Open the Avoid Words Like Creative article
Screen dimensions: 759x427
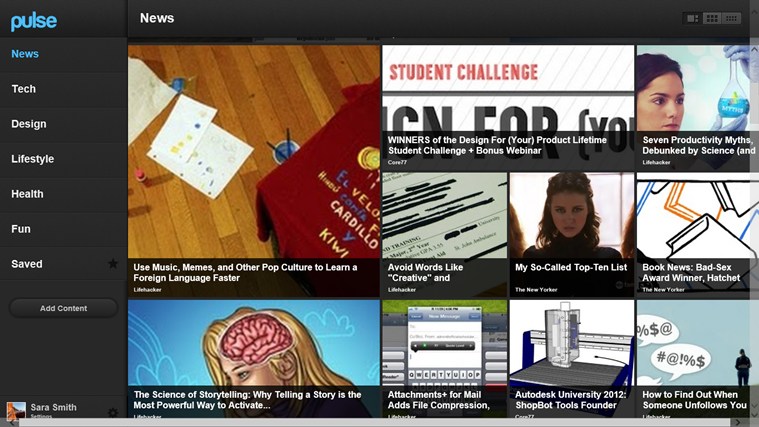click(x=444, y=235)
